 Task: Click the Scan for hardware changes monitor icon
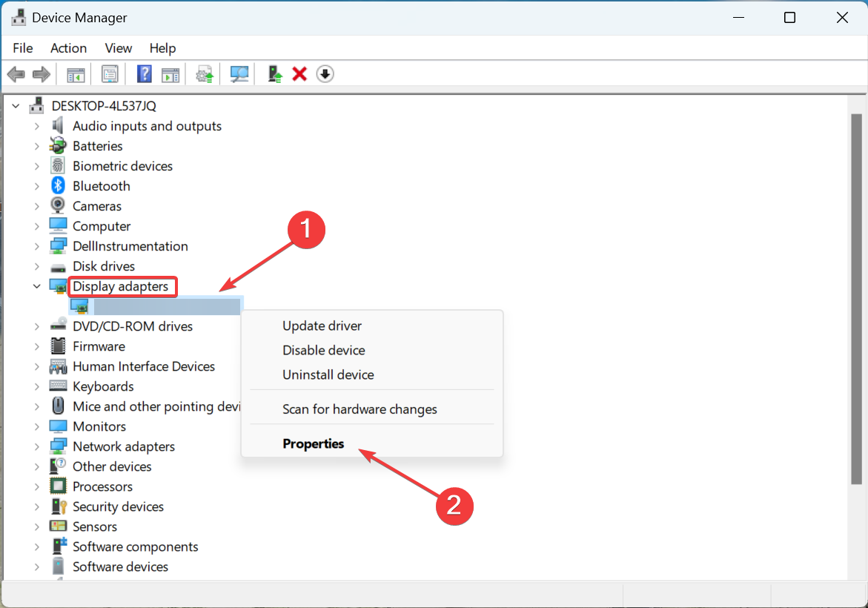point(239,73)
